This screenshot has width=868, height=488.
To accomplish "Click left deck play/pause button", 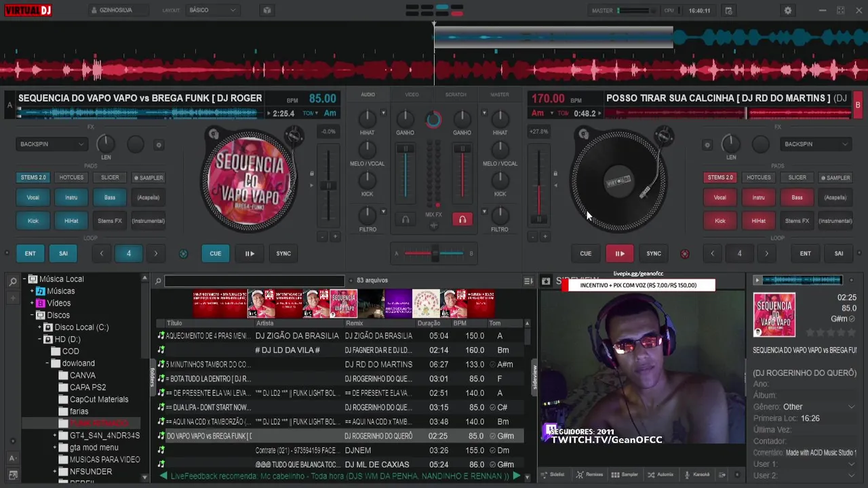I will point(250,253).
